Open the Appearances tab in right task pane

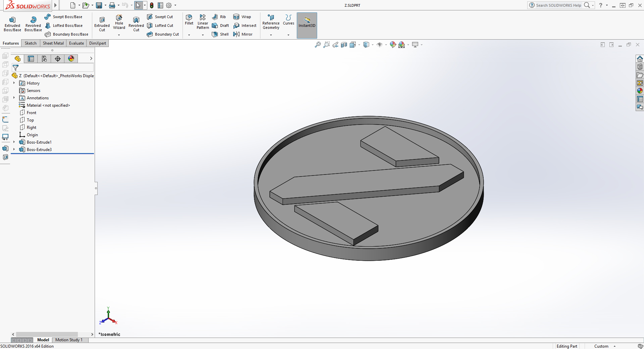(x=640, y=91)
